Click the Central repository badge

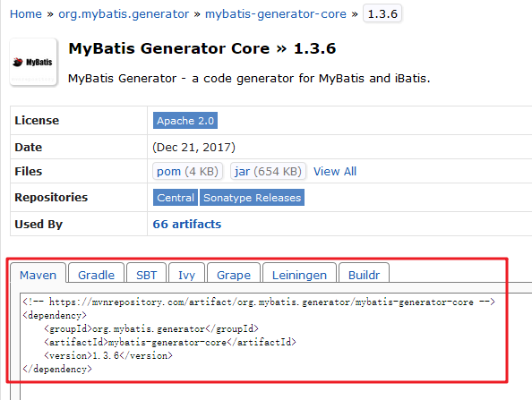[176, 198]
